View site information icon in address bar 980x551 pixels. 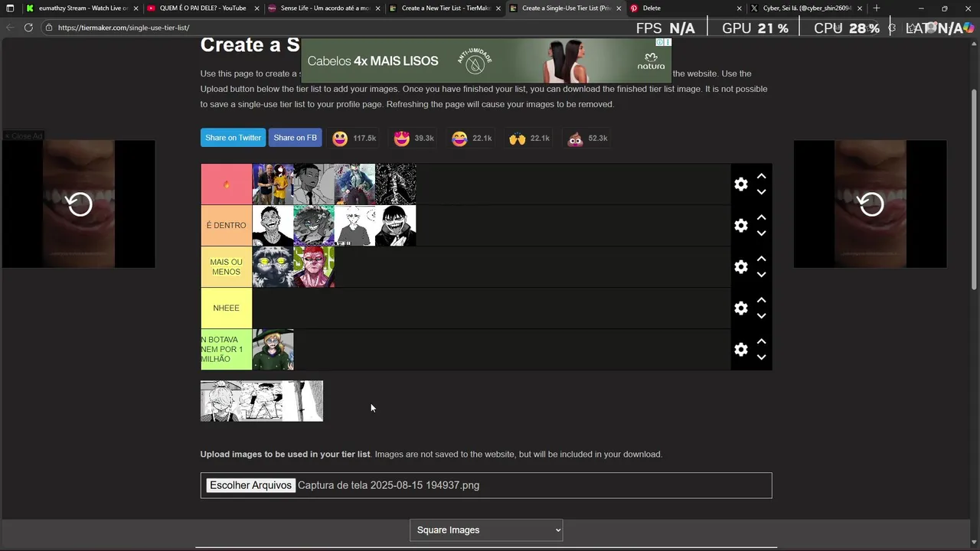click(48, 28)
